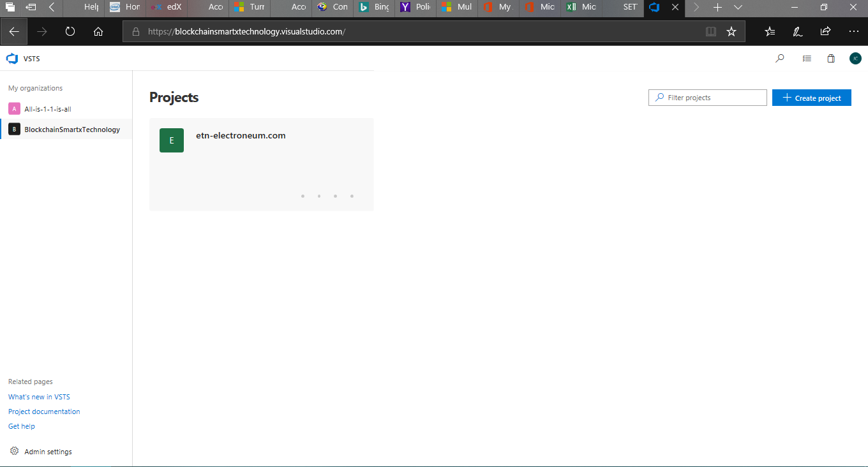
Task: Open What's new in VSTS link
Action: [x=39, y=397]
